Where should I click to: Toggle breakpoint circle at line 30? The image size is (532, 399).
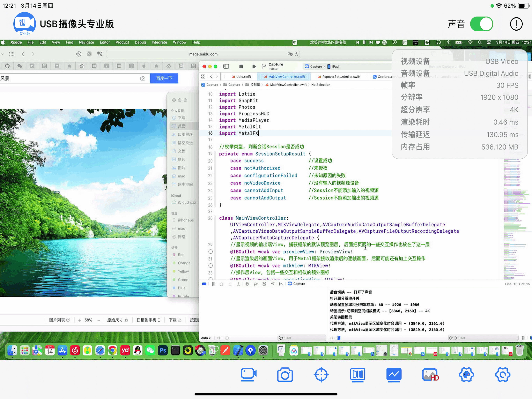pyautogui.click(x=211, y=252)
